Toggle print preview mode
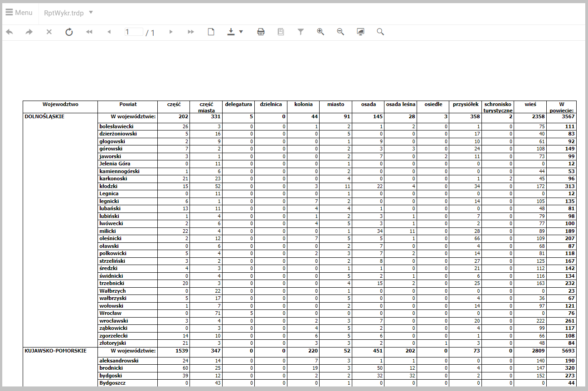 211,32
